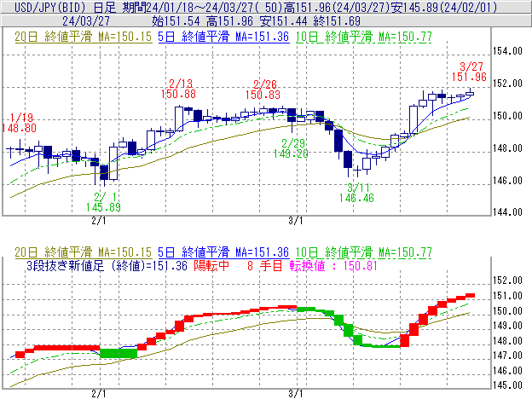Image resolution: width=532 pixels, height=405 pixels.
Task: Click the 149.00 label on lower price axis
Action: [x=507, y=326]
